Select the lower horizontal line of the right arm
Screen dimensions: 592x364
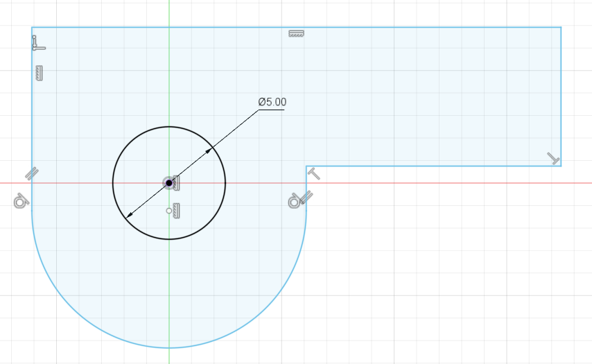(433, 166)
